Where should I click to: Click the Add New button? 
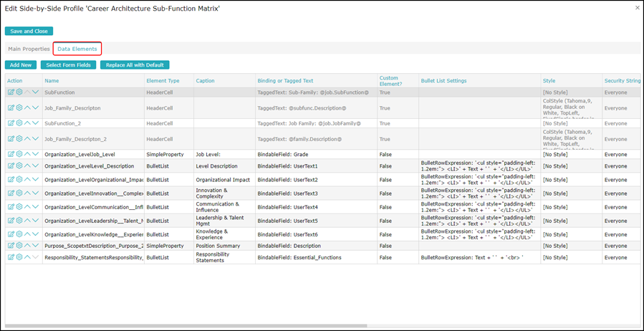21,65
